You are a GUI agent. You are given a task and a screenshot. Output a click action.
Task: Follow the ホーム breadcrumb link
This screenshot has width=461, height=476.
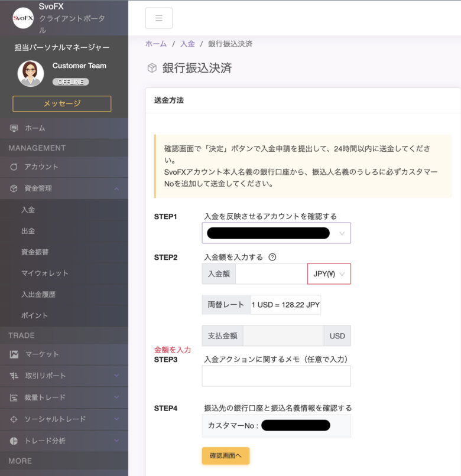(156, 44)
